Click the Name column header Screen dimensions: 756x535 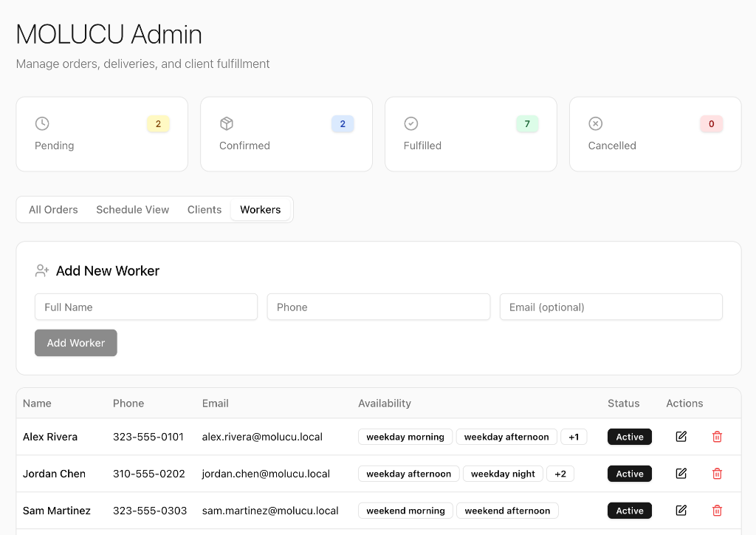click(x=37, y=403)
